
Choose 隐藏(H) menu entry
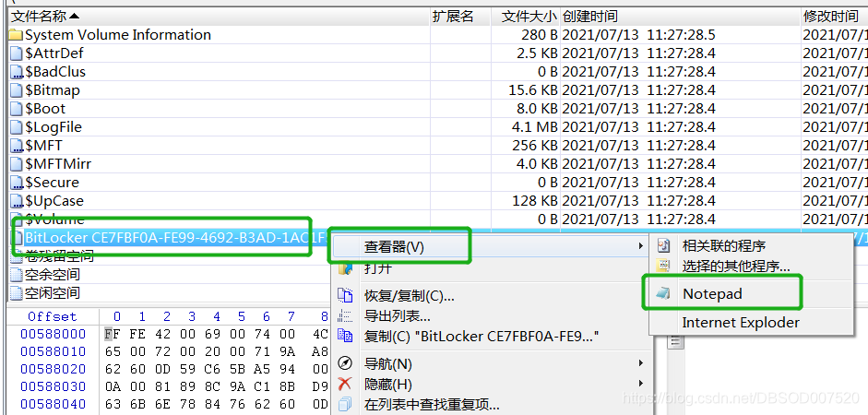click(x=388, y=384)
